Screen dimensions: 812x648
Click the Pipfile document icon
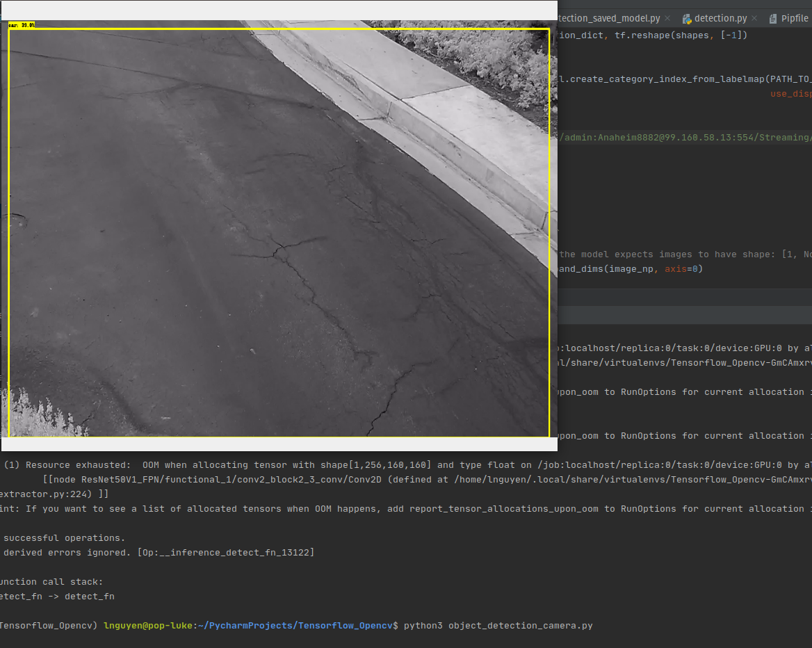772,19
